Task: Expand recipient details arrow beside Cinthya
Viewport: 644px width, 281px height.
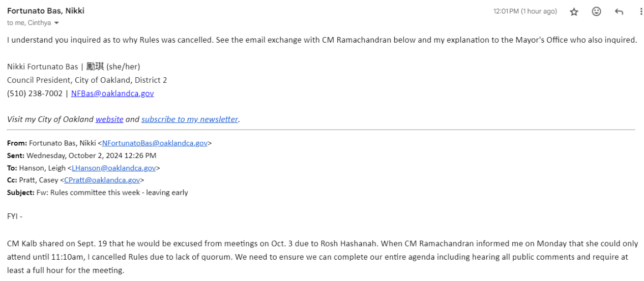Action: pyautogui.click(x=56, y=23)
